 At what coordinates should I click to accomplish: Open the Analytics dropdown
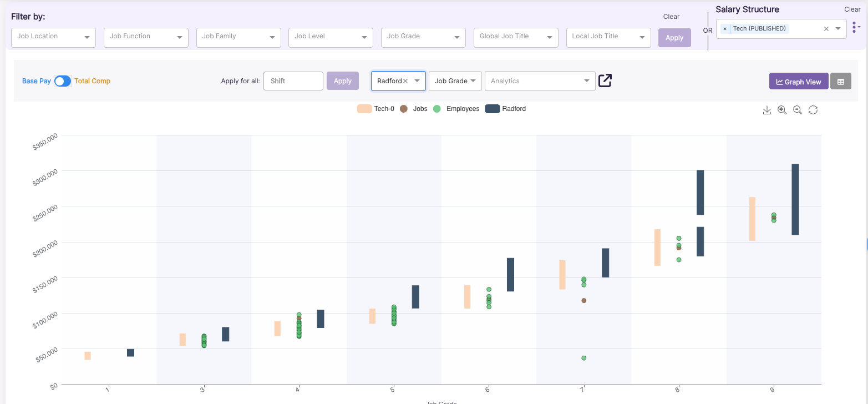539,80
